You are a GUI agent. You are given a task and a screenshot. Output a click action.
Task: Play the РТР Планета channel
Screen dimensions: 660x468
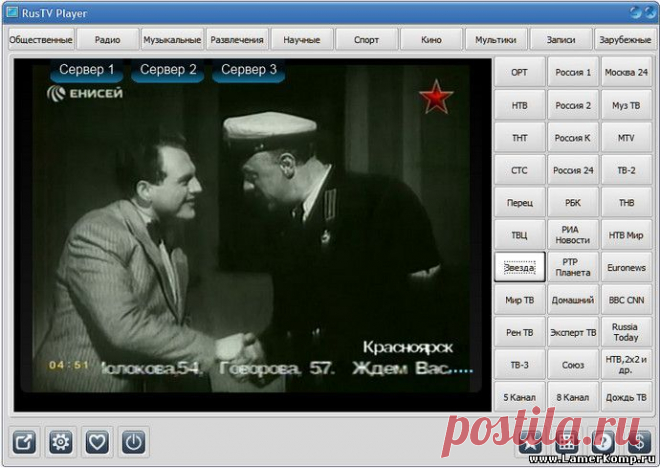(x=573, y=267)
